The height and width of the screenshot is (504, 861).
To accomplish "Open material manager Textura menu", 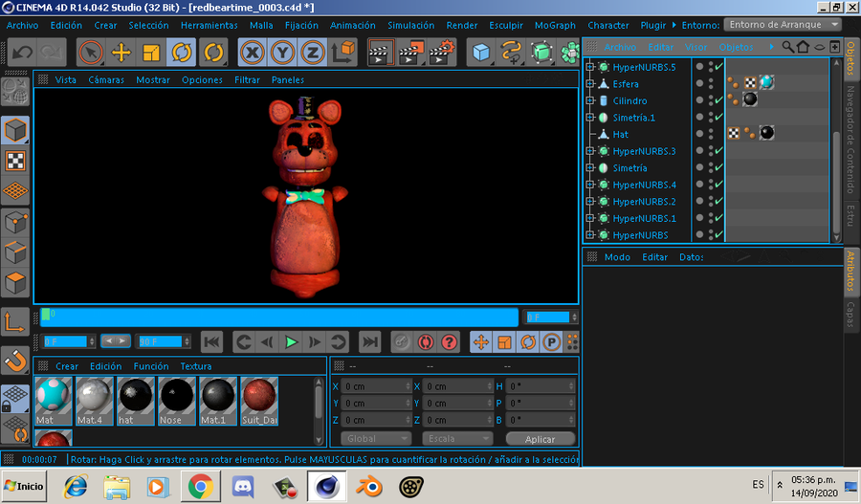I will [196, 366].
